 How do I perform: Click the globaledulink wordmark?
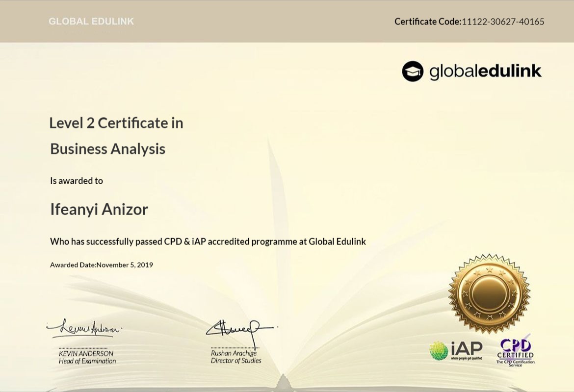(485, 72)
